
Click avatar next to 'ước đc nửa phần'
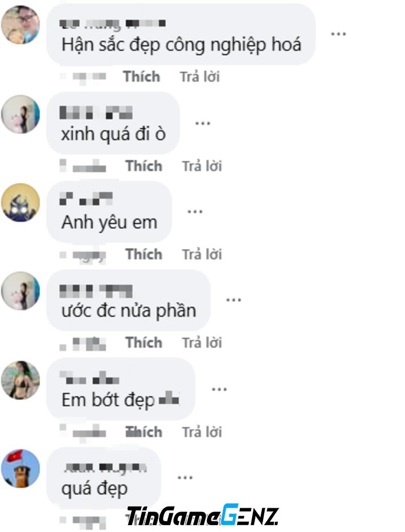pos(20,291)
